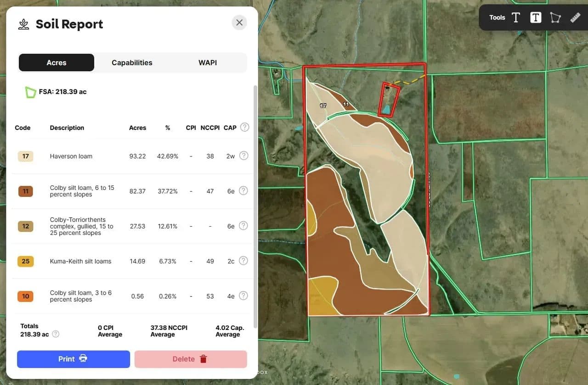Select the plain text tool
The image size is (588, 385).
point(516,17)
